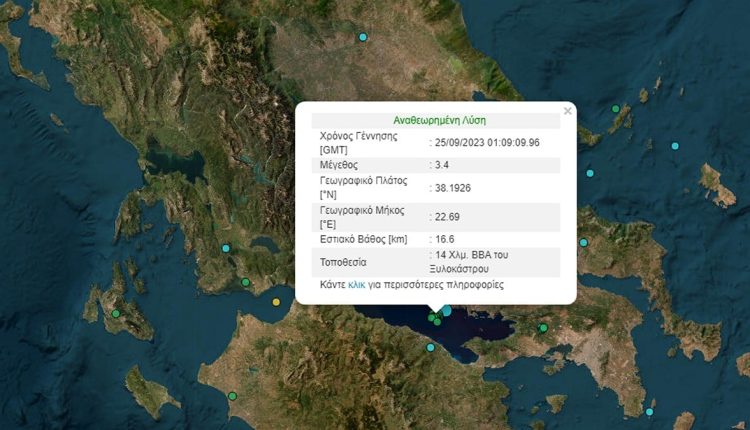Select the green marker in Boeotia east of the gulf

[543, 328]
